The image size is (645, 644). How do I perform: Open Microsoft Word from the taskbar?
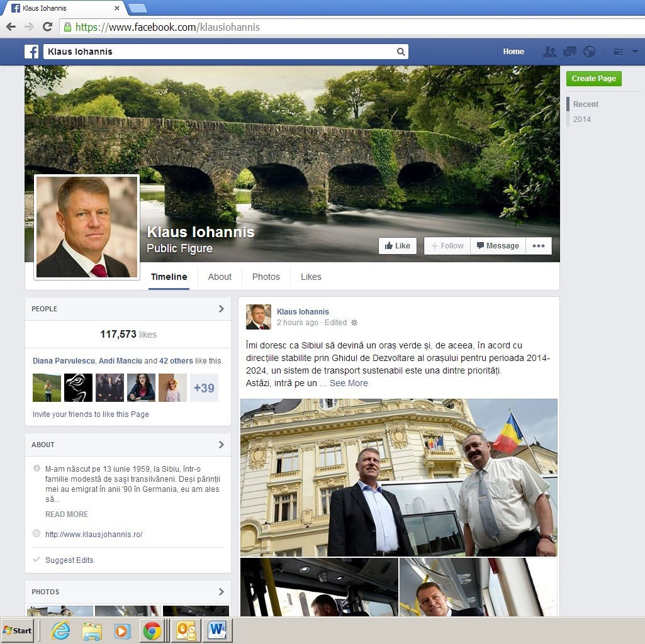216,630
